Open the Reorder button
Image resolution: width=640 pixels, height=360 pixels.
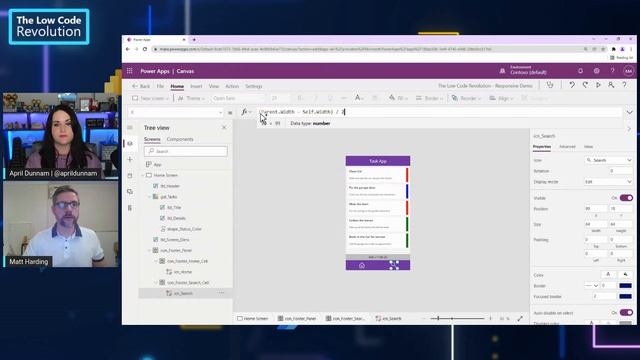click(466, 98)
